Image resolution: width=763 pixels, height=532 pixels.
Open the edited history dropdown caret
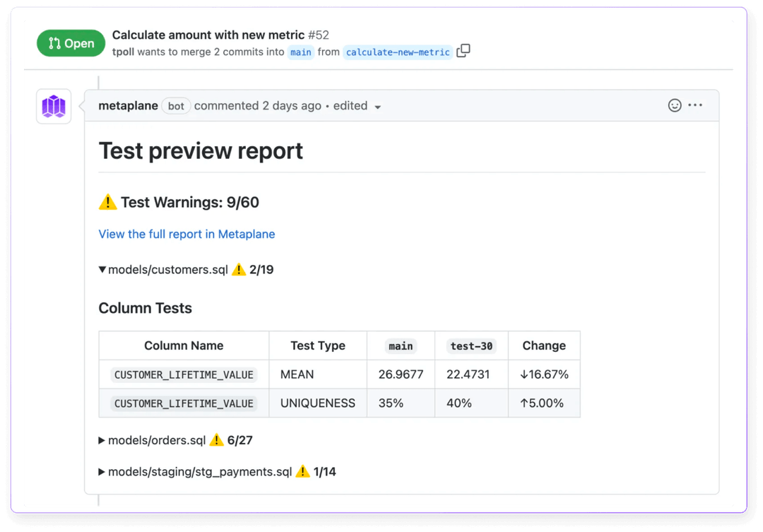(x=378, y=106)
